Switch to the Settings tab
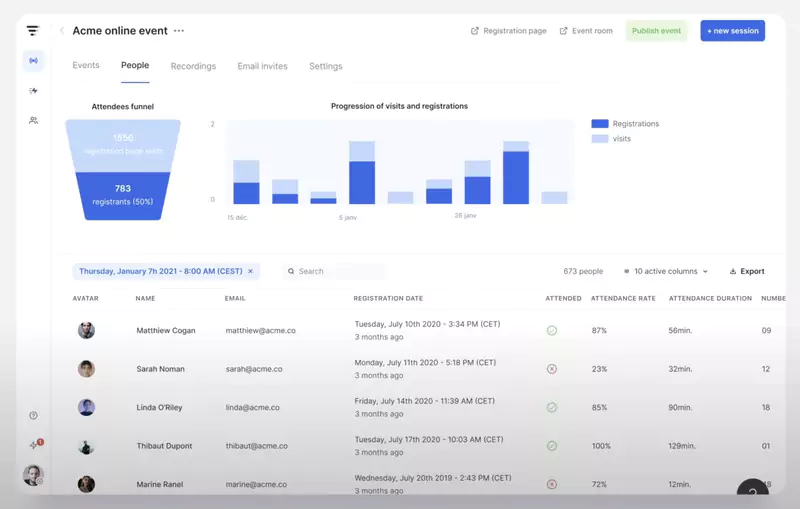The width and height of the screenshot is (800, 509). pyautogui.click(x=326, y=66)
